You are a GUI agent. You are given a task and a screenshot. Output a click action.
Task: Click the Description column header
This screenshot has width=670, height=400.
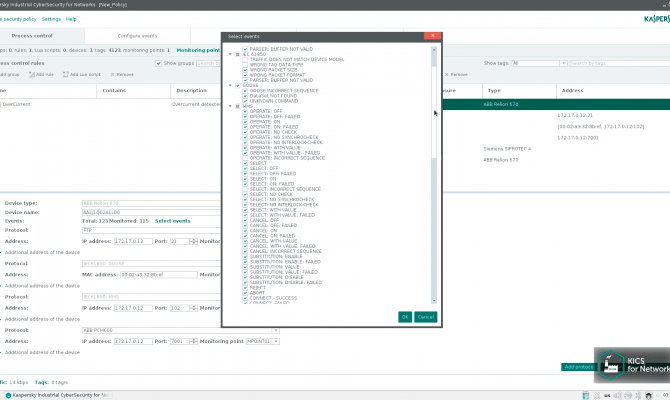click(x=196, y=91)
